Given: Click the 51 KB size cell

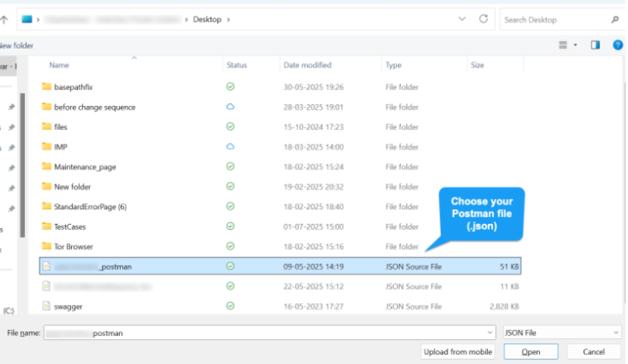Looking at the screenshot, I should point(509,266).
